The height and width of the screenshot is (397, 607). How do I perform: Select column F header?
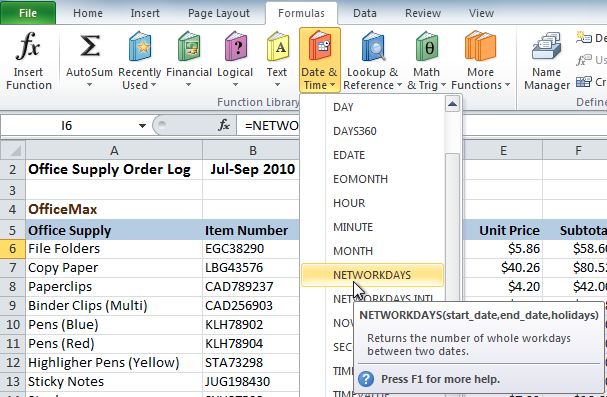[578, 150]
